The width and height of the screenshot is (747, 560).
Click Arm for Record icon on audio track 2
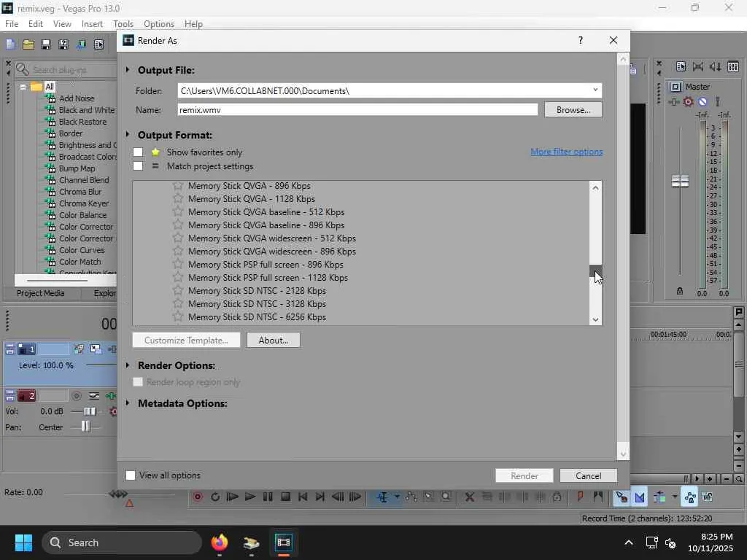coord(76,396)
